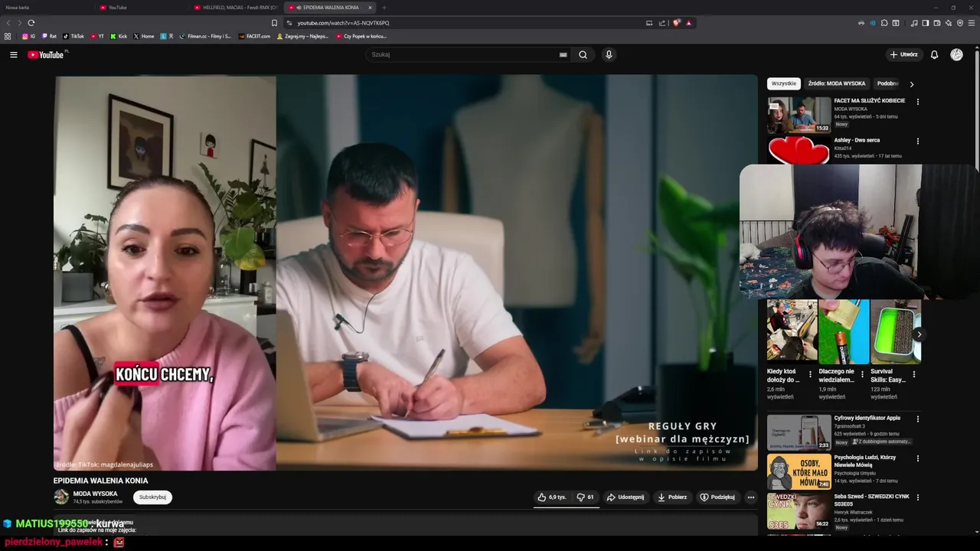Viewport: 980px width, 551px height.
Task: Open Psychologia Ludzi, Którzy Niewiele Mówią title
Action: (867, 461)
